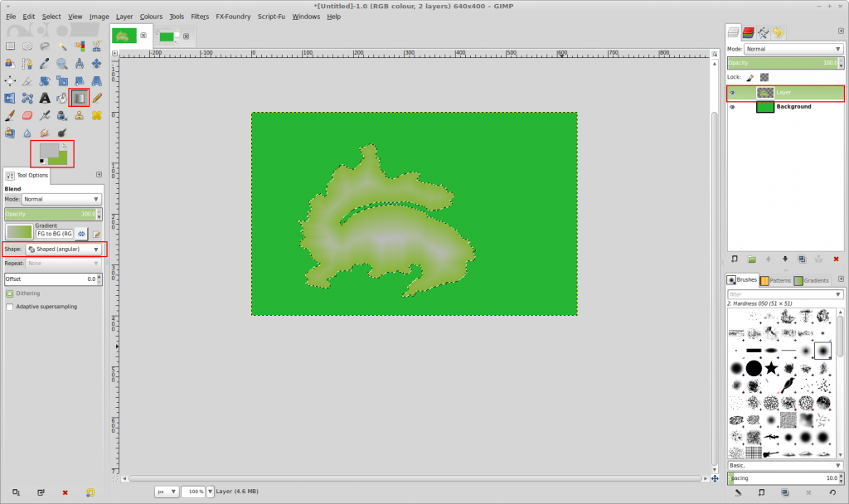849x504 pixels.
Task: Choose the Text tool
Action: [43, 97]
